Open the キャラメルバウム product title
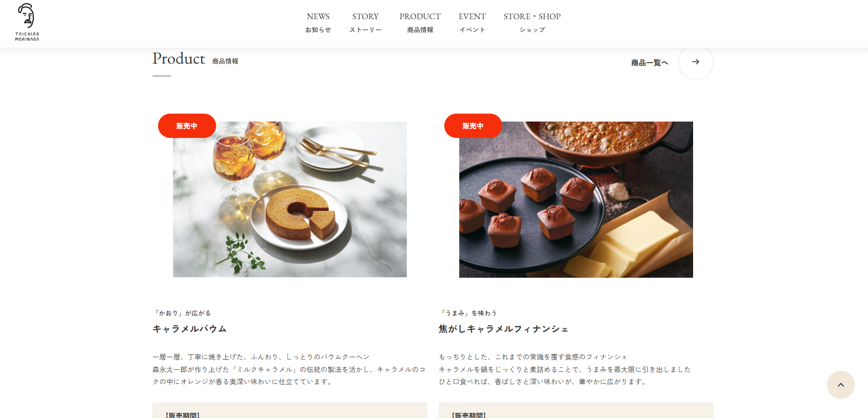The height and width of the screenshot is (418, 868). point(190,329)
